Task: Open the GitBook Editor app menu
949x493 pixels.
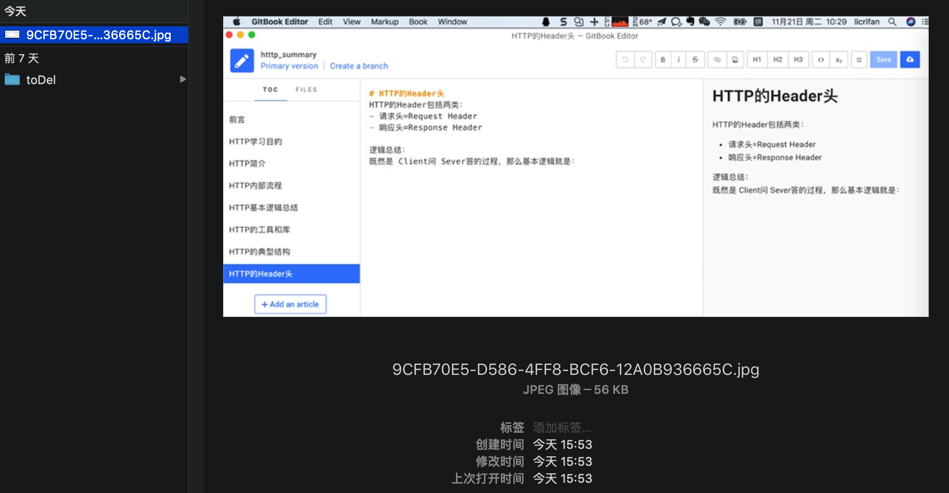Action: 280,22
